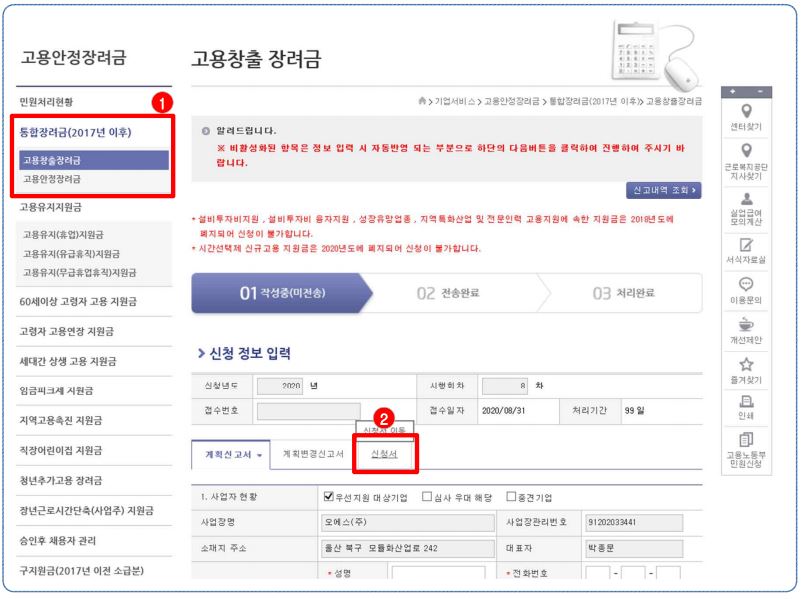Image resolution: width=803 pixels, height=599 pixels.
Task: Click 기업서비스 in breadcrumb
Action: [x=454, y=101]
